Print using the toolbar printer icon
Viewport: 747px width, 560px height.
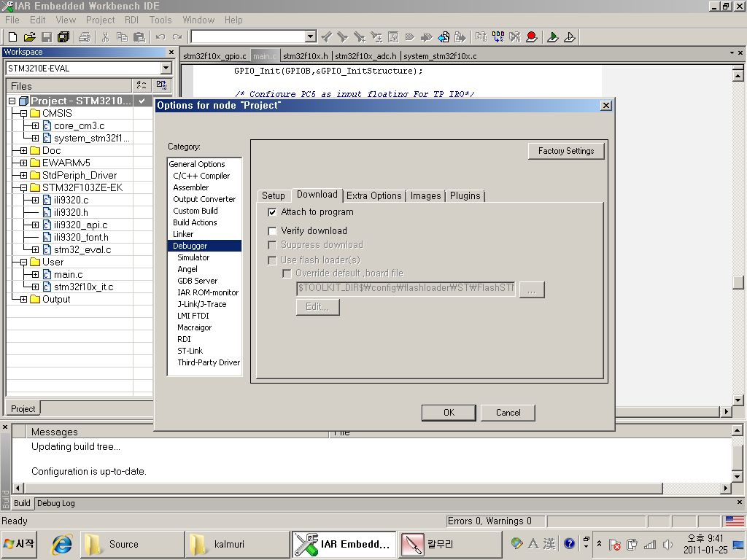click(x=85, y=37)
